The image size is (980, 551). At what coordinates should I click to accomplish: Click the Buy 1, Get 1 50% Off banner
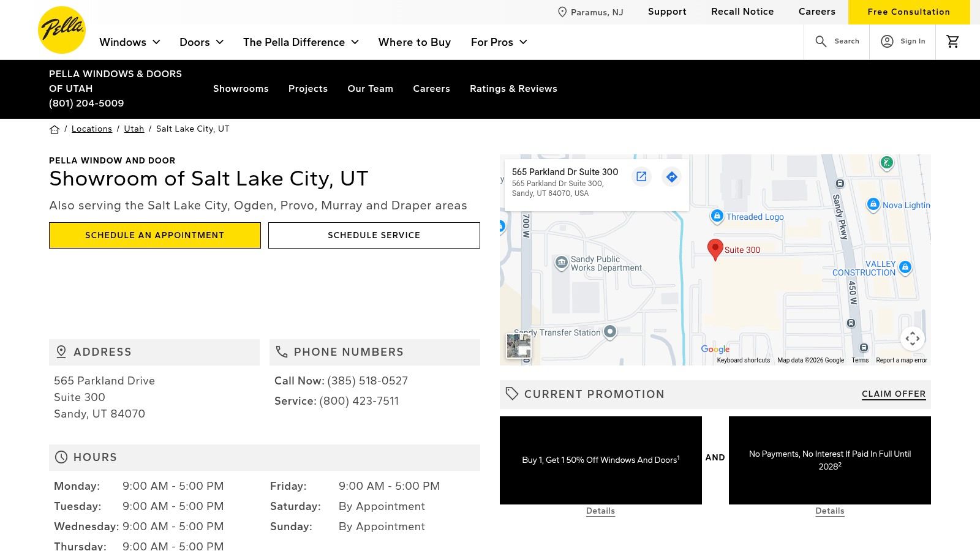coord(601,460)
